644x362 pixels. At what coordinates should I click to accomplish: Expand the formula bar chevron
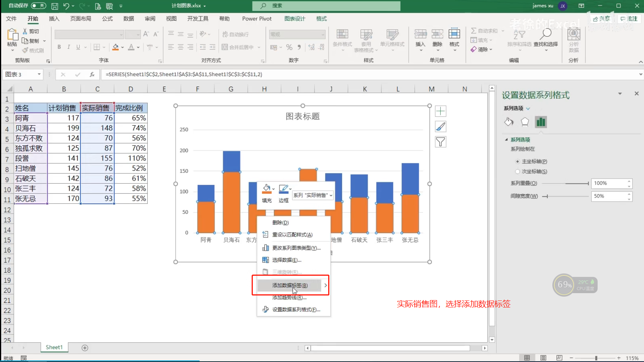click(641, 74)
